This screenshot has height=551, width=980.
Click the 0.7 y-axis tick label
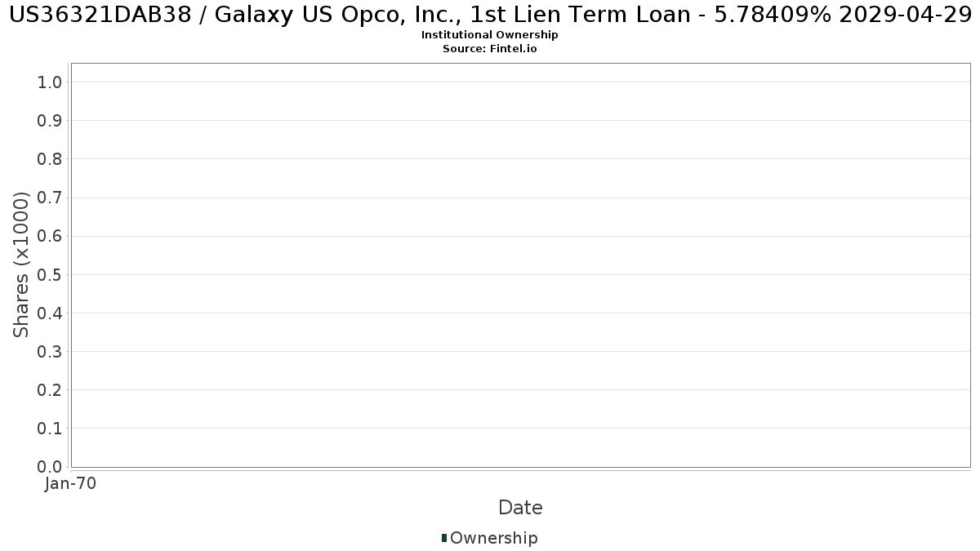point(51,198)
